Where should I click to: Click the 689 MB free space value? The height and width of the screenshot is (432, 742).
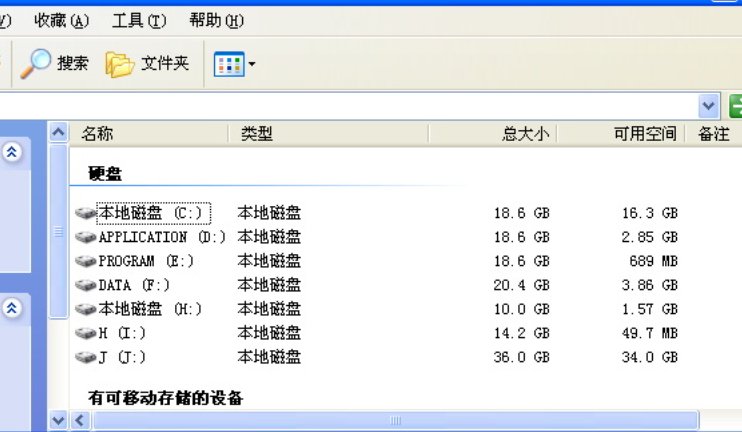coord(654,261)
